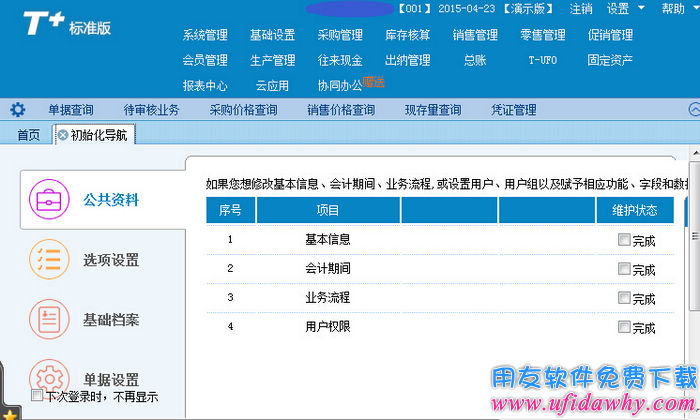Open 系统管理 menu

[205, 35]
